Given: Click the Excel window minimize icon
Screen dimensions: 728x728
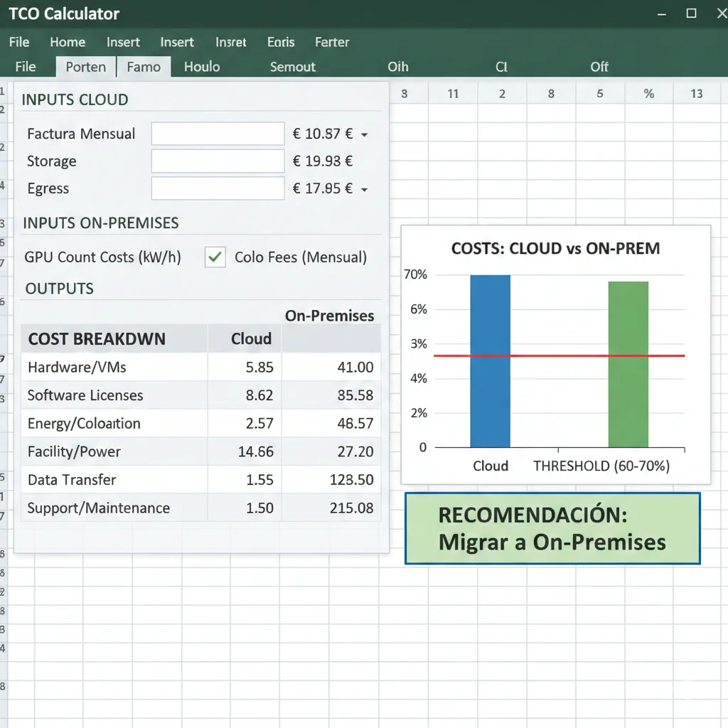Looking at the screenshot, I should (662, 13).
